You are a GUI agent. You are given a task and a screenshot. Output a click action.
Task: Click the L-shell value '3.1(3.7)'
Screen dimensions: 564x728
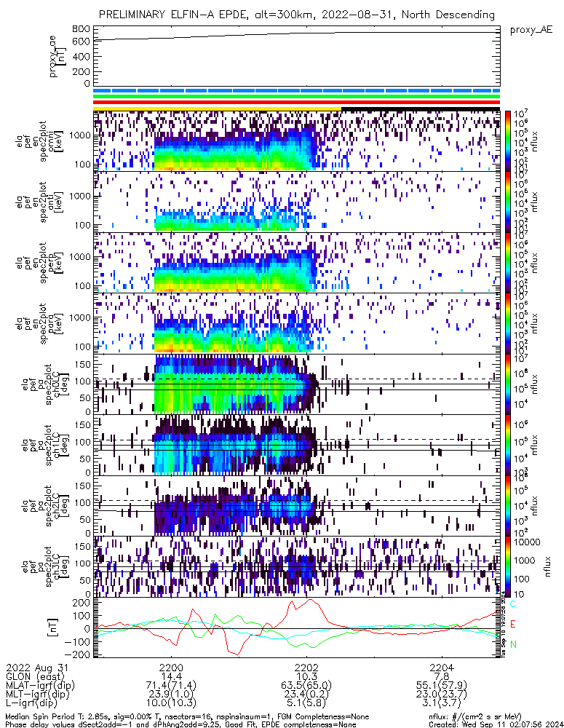coord(442,703)
